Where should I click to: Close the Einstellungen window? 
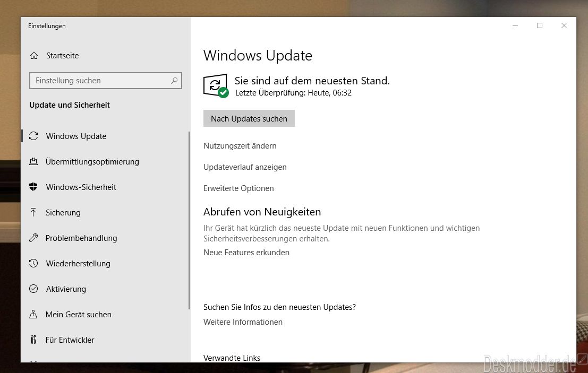pyautogui.click(x=564, y=25)
